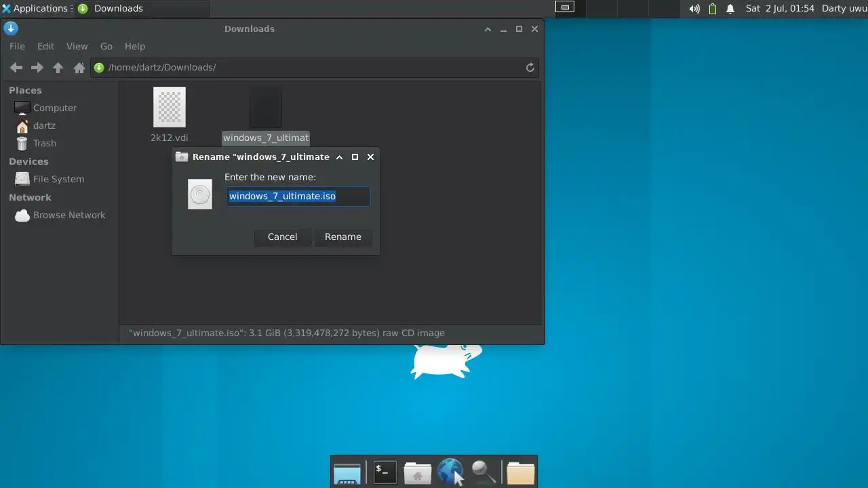Screen dimensions: 868x488
Task: Go back with the toolbar left arrow
Action: click(16, 68)
